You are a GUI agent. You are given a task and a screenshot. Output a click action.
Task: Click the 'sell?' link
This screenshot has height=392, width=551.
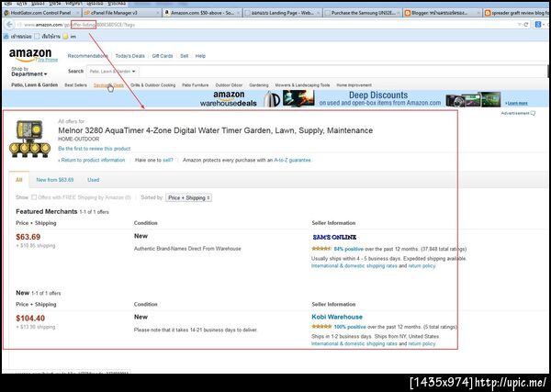tap(168, 160)
